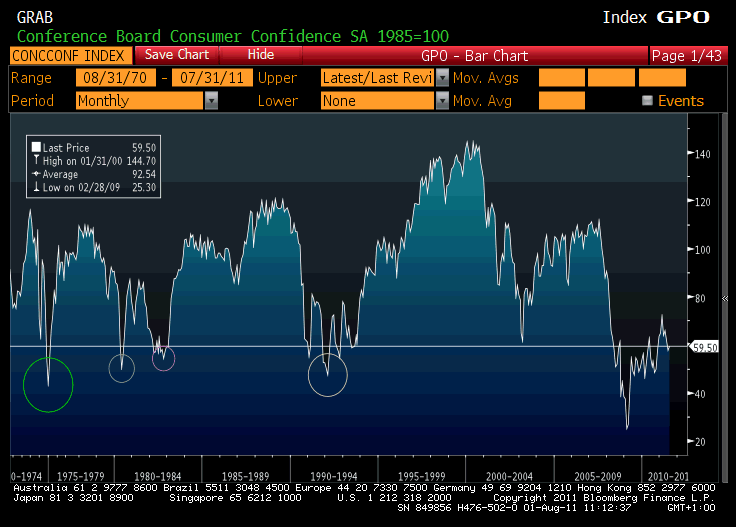
Task: Click the Low on 02/28/09 25.30 legend row
Action: point(94,187)
